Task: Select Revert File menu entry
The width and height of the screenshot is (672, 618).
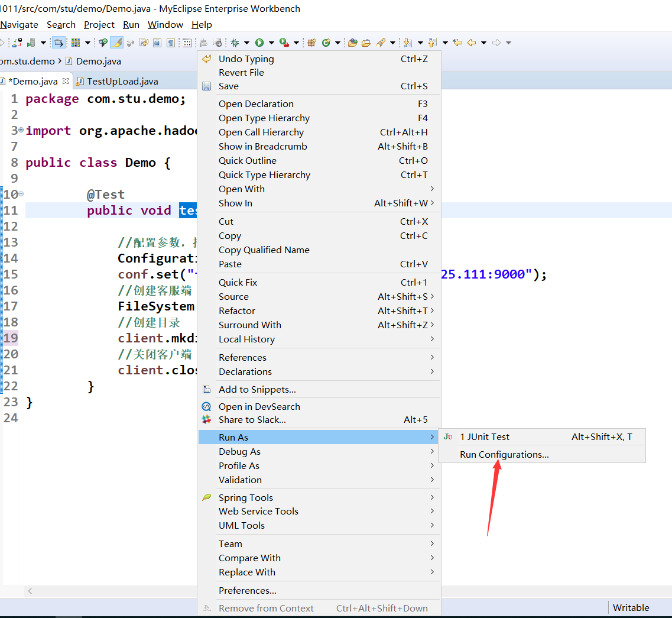Action: tap(319, 73)
